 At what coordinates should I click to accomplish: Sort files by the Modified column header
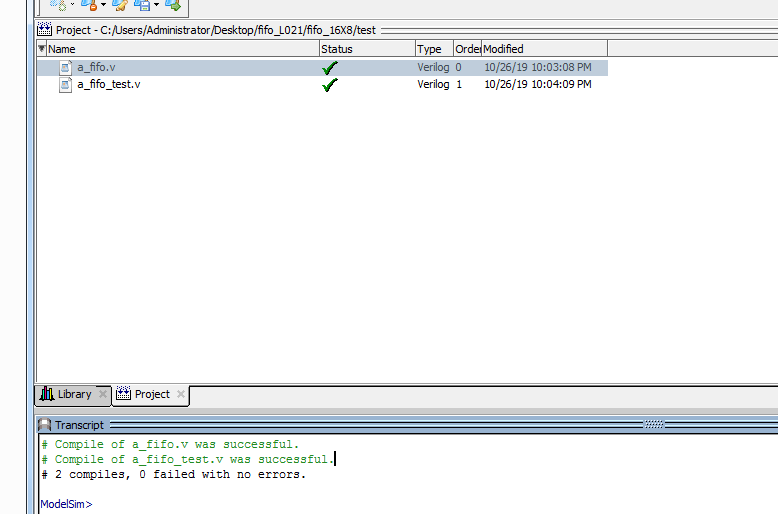pyautogui.click(x=543, y=49)
